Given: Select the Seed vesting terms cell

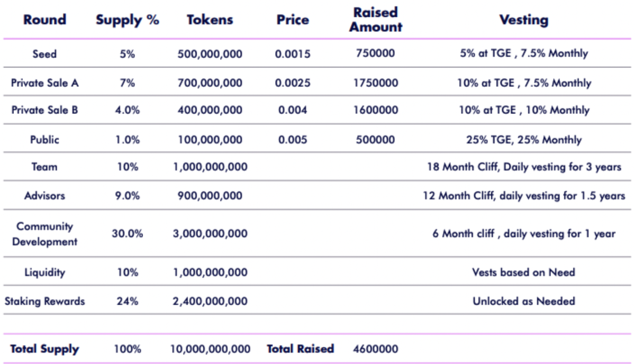Looking at the screenshot, I should click(523, 53).
